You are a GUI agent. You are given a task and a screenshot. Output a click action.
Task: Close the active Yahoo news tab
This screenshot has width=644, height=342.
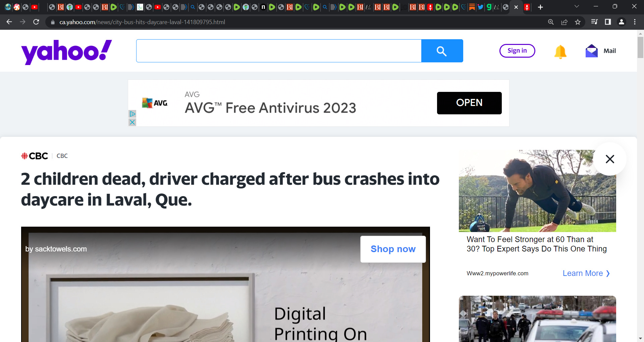[x=516, y=7]
